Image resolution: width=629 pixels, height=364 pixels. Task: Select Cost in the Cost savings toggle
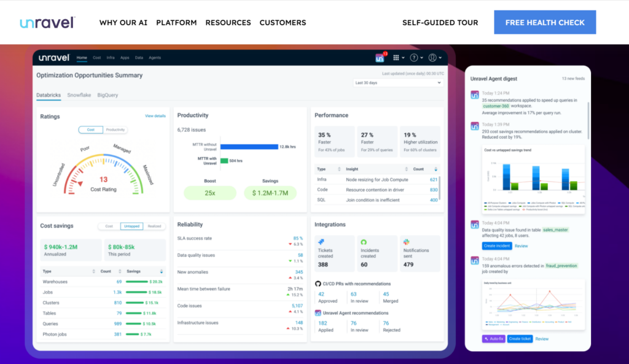coord(109,227)
